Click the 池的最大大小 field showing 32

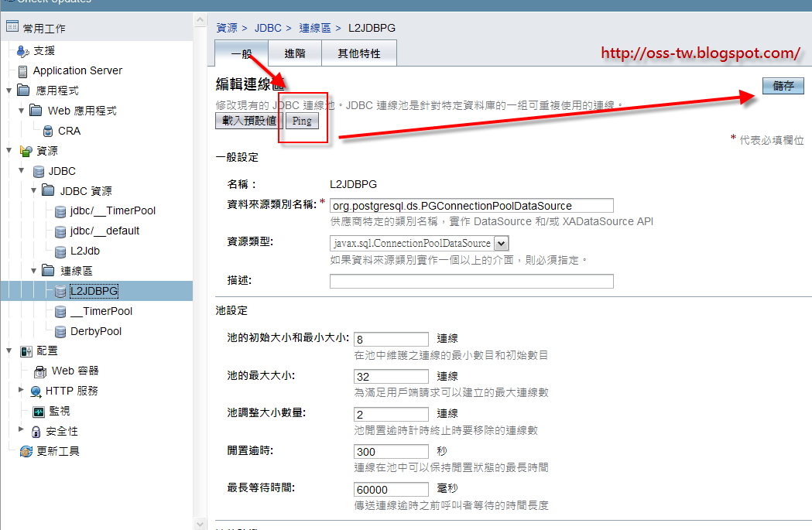point(392,377)
